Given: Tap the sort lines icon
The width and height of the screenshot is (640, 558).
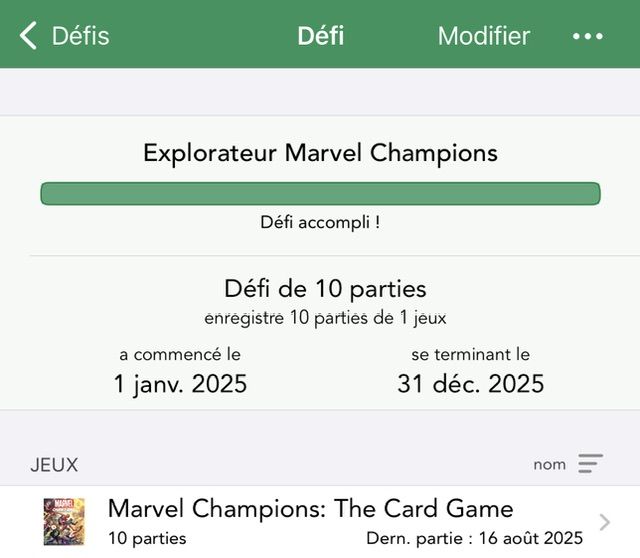Looking at the screenshot, I should tap(590, 464).
